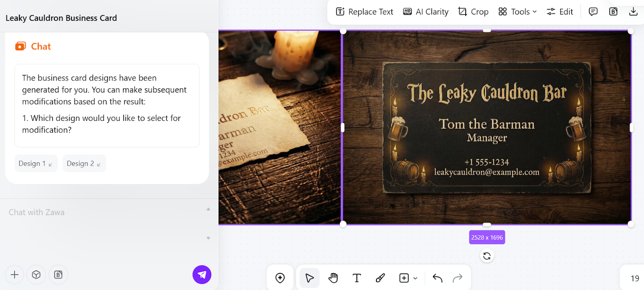Click the purple send message button
The image size is (644, 290).
(202, 275)
